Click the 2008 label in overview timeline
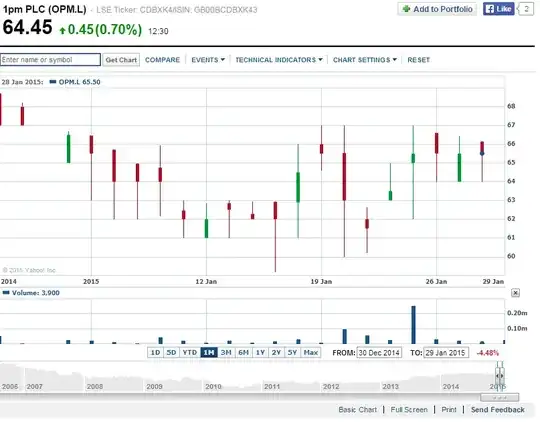This screenshot has height=423, width=540. click(95, 386)
